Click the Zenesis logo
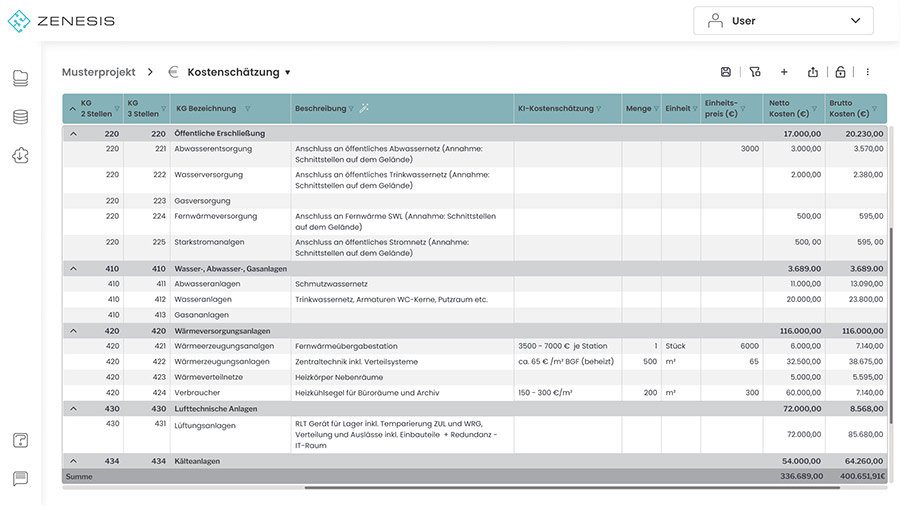The height and width of the screenshot is (506, 900). [x=62, y=21]
